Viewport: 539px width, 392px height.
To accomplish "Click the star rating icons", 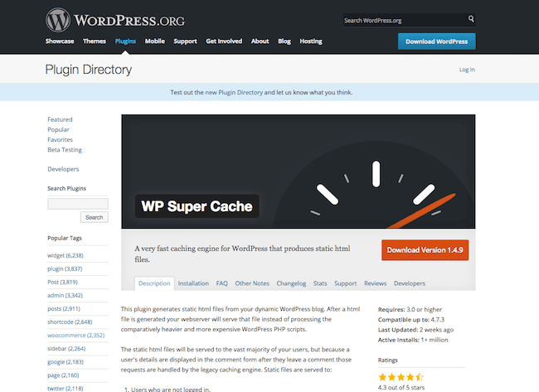I will coord(401,377).
